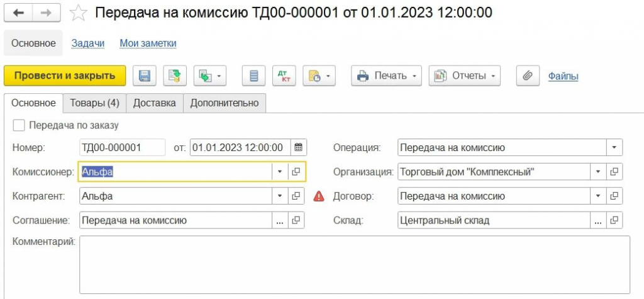The height and width of the screenshot is (299, 644).
Task: Add document to favorites with star icon
Action: click(x=78, y=13)
